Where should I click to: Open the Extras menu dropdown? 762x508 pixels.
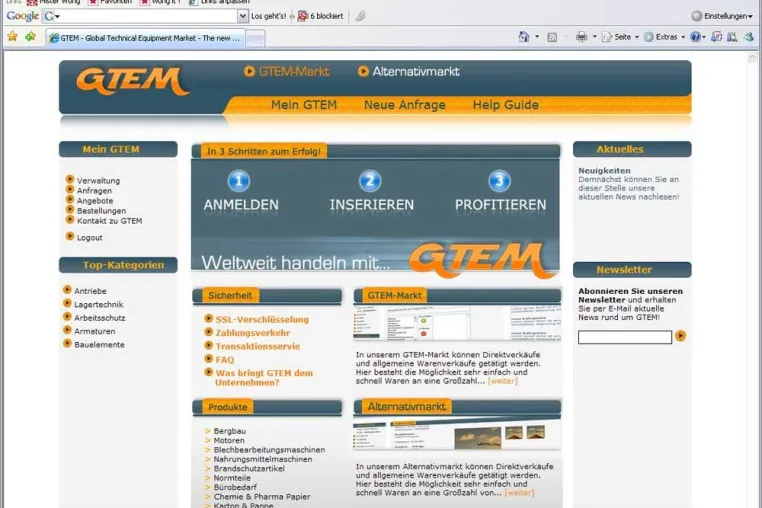point(664,37)
